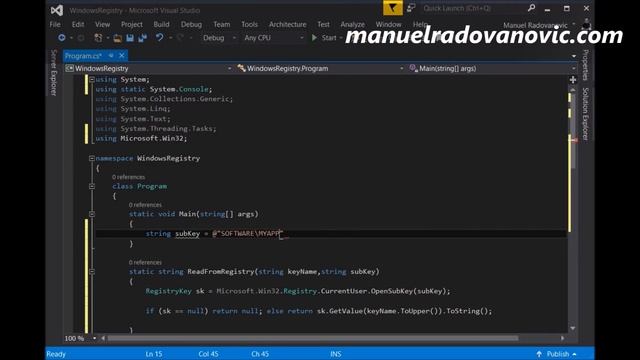Select the Program.cs editor tab
The height and width of the screenshot is (360, 640).
click(83, 56)
